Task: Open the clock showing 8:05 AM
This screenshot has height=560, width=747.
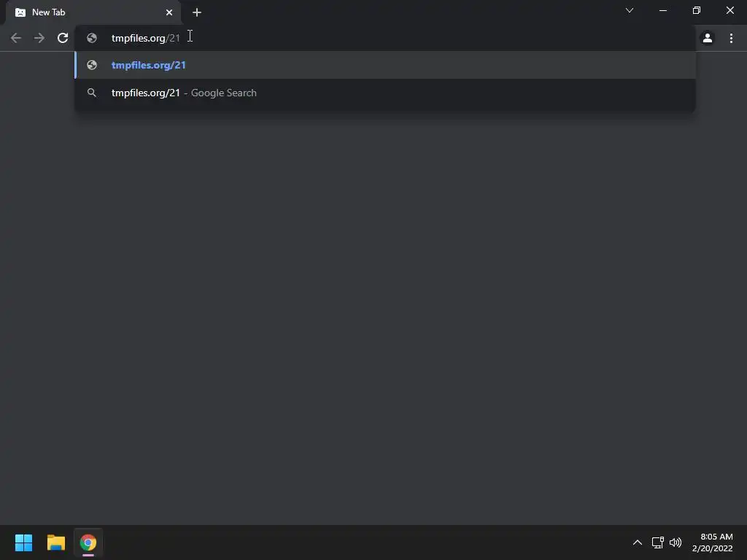Action: [x=712, y=542]
